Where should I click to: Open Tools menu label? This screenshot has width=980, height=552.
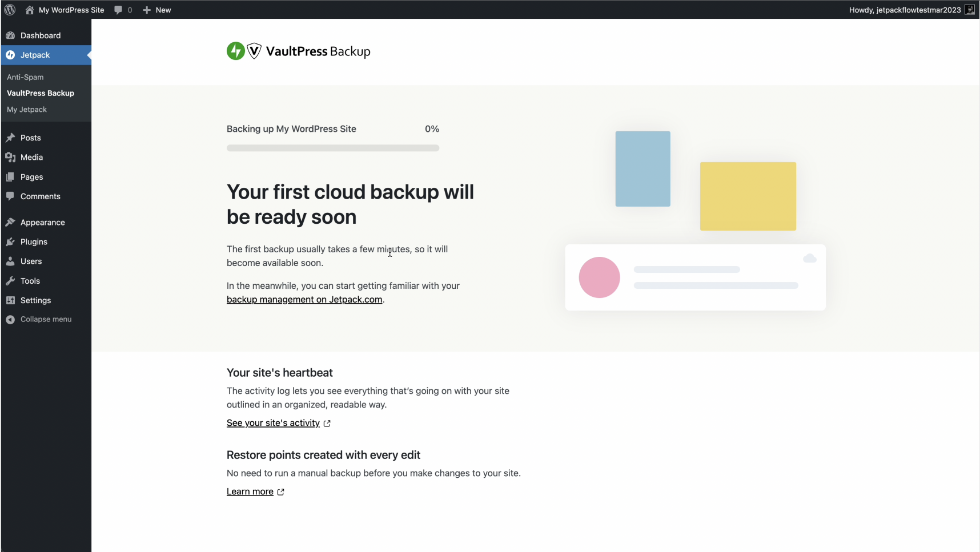tap(30, 281)
